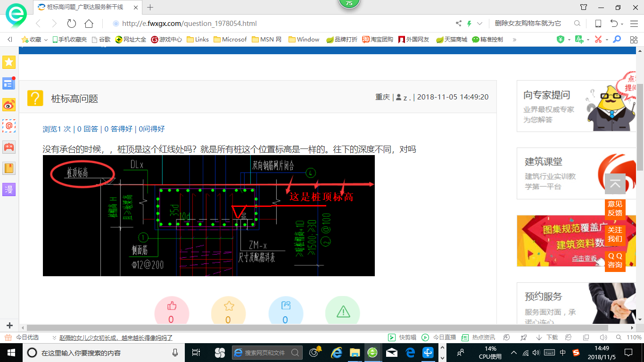Screen dimensions: 644x362
Task: Click the undo closed-tab arrow icon
Action: coord(614,24)
